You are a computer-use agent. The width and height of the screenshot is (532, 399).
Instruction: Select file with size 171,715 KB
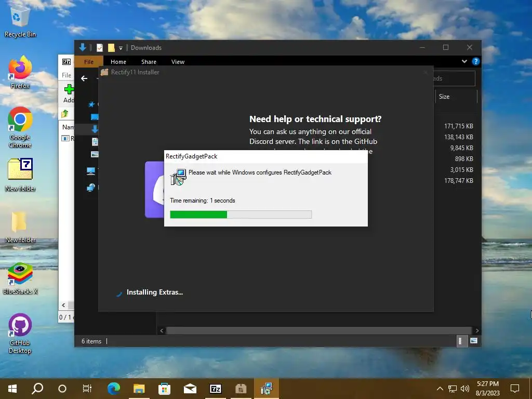458,126
